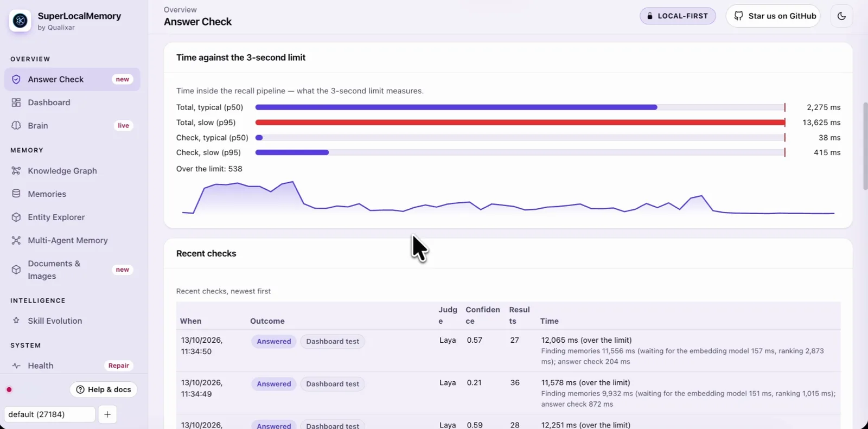Click the Total, slow (p95) red bar

(x=520, y=123)
